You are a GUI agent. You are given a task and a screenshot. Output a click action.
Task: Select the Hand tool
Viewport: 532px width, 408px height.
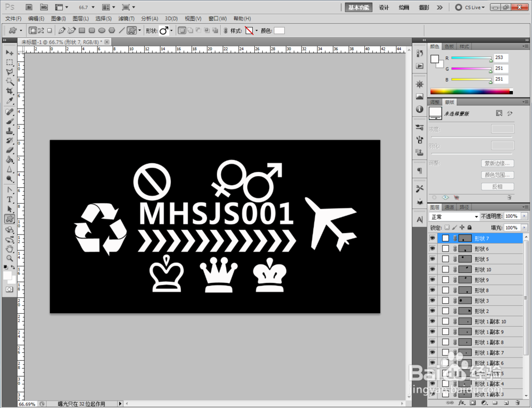pyautogui.click(x=10, y=249)
